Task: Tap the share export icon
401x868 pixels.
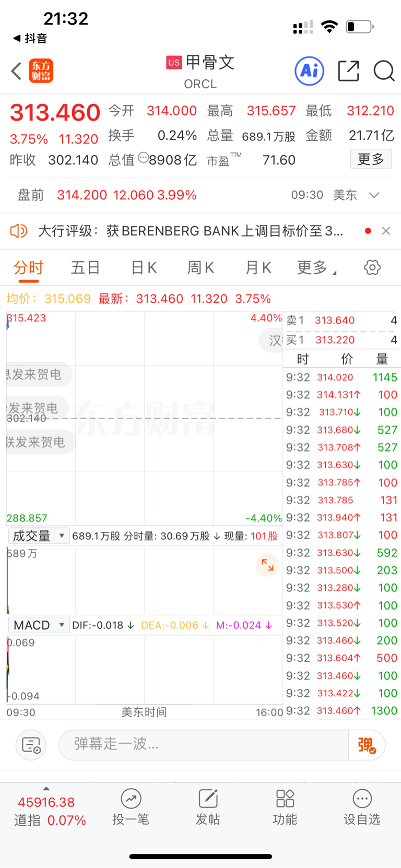Action: point(348,71)
